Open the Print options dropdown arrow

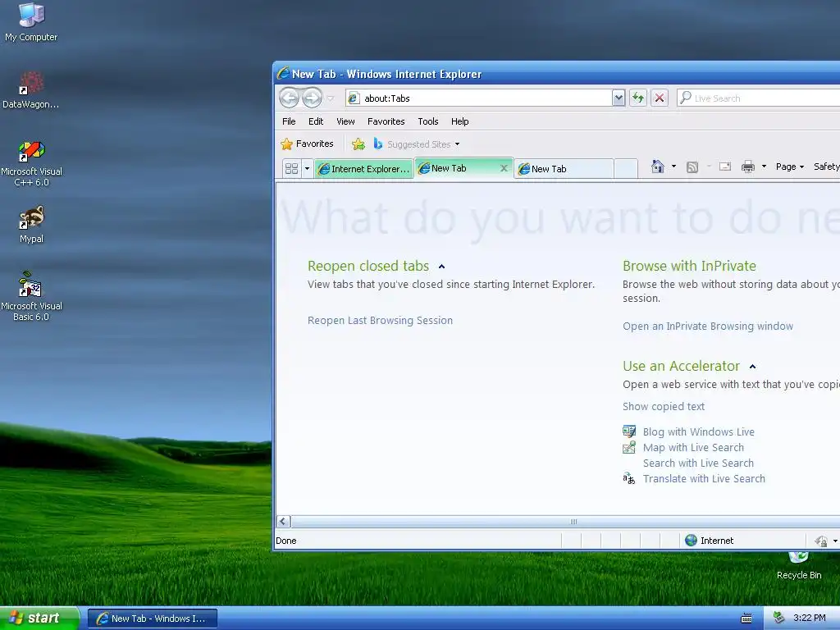pyautogui.click(x=764, y=167)
